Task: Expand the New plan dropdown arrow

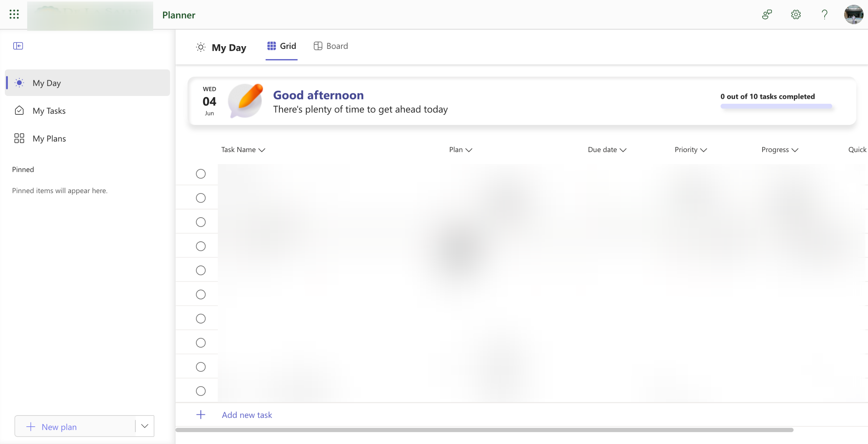Action: pos(145,426)
